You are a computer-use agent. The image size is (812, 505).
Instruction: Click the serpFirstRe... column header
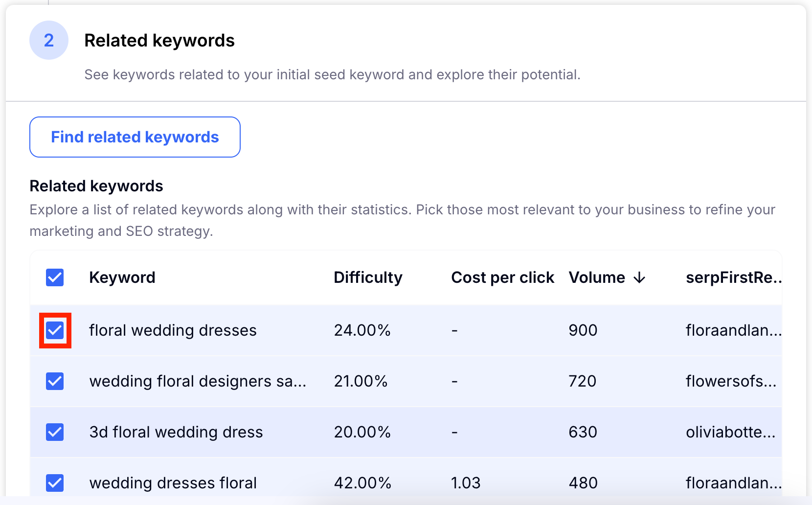click(x=733, y=277)
